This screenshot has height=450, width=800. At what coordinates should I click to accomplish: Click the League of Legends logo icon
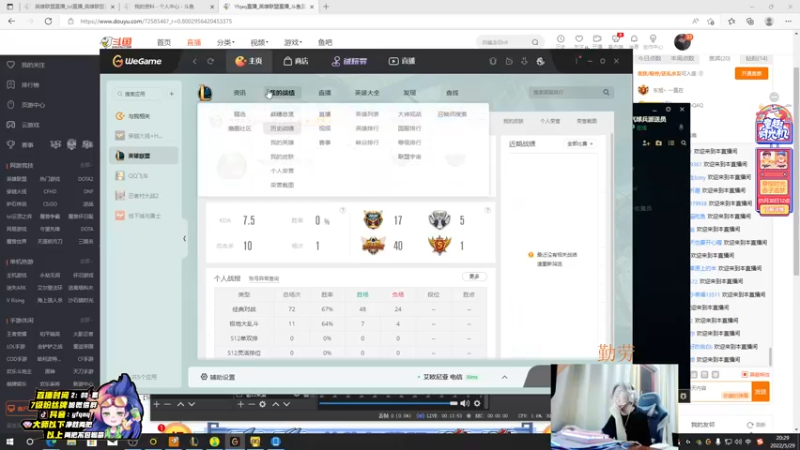pyautogui.click(x=205, y=93)
